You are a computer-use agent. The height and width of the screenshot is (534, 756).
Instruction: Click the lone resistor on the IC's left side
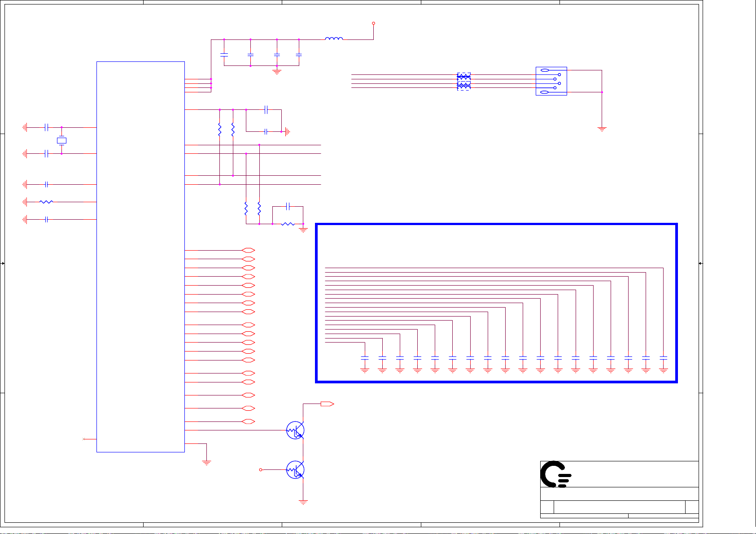click(46, 202)
